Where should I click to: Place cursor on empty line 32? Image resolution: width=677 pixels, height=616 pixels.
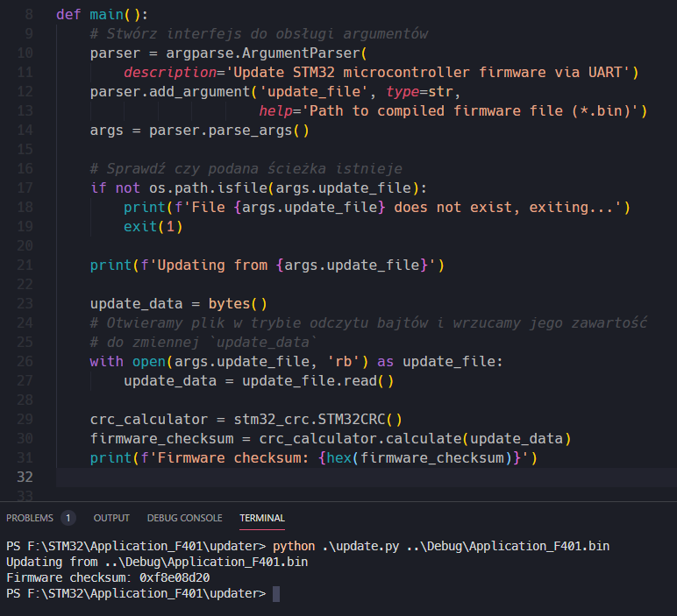click(351, 477)
